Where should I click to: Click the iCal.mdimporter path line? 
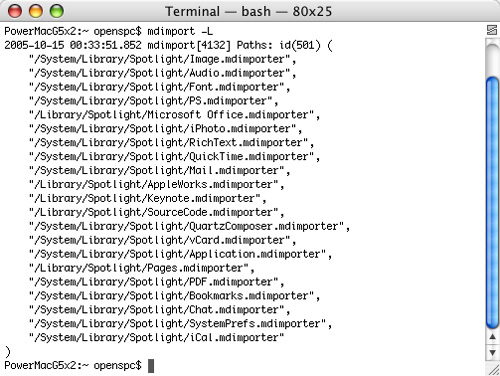pos(156,338)
